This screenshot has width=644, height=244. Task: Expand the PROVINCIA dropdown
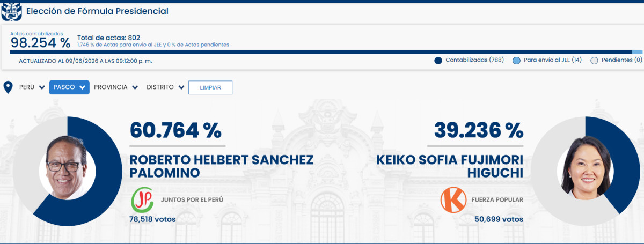tap(116, 87)
